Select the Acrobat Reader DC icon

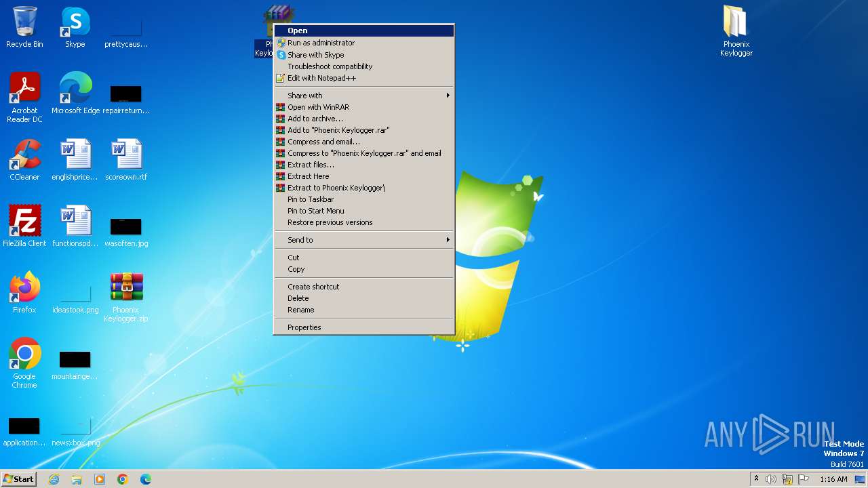(24, 98)
